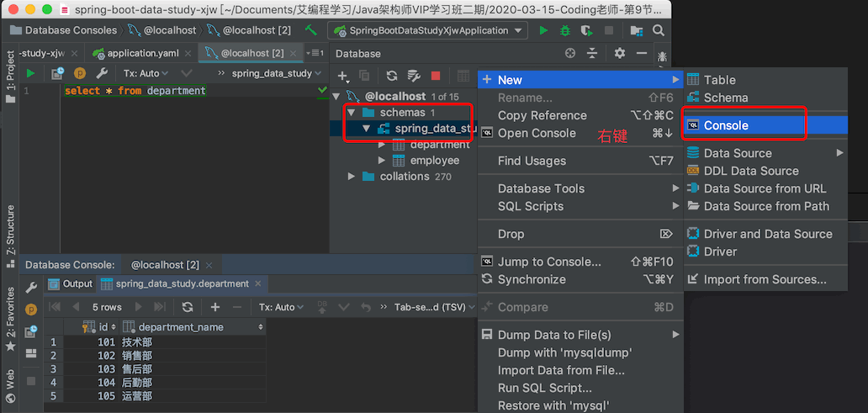
Task: Click the scroll-from-editor target icon in Database header
Action: click(x=570, y=53)
